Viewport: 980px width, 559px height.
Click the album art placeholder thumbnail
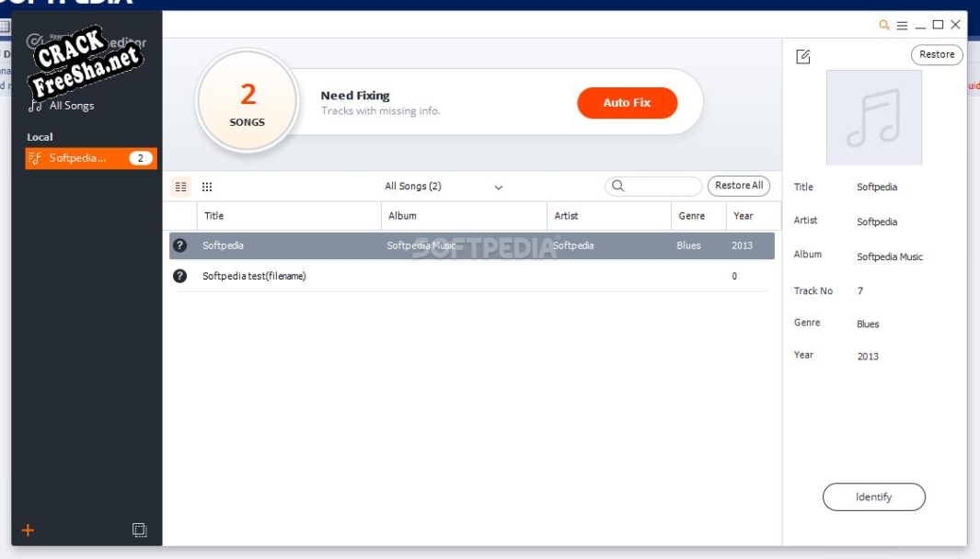pyautogui.click(x=873, y=118)
